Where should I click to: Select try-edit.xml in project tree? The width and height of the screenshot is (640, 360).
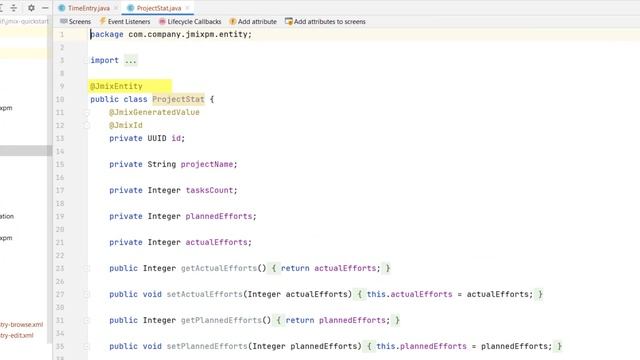click(17, 335)
